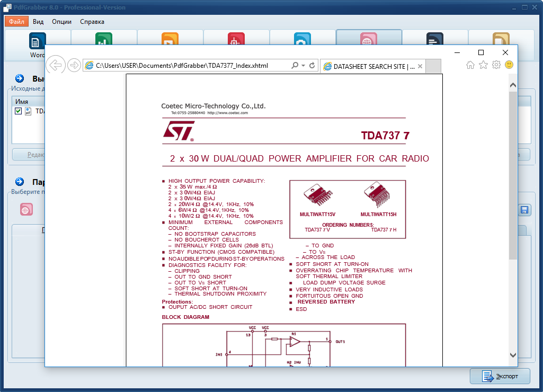543x392 pixels.
Task: Go back in the browser window
Action: [56, 65]
